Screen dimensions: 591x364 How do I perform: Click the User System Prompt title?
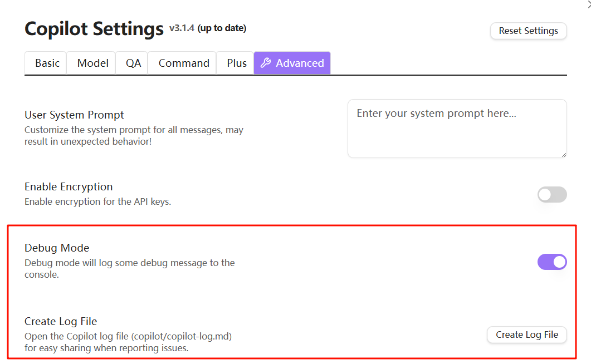point(74,115)
